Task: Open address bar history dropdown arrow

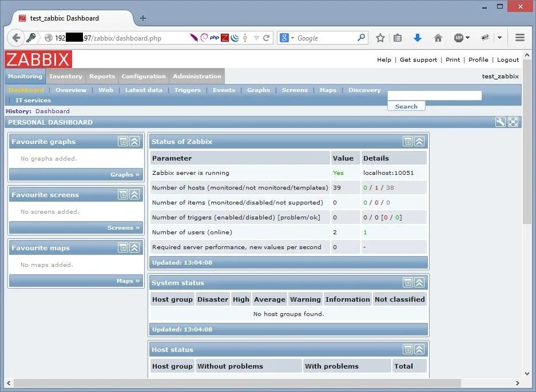Action: (x=256, y=38)
